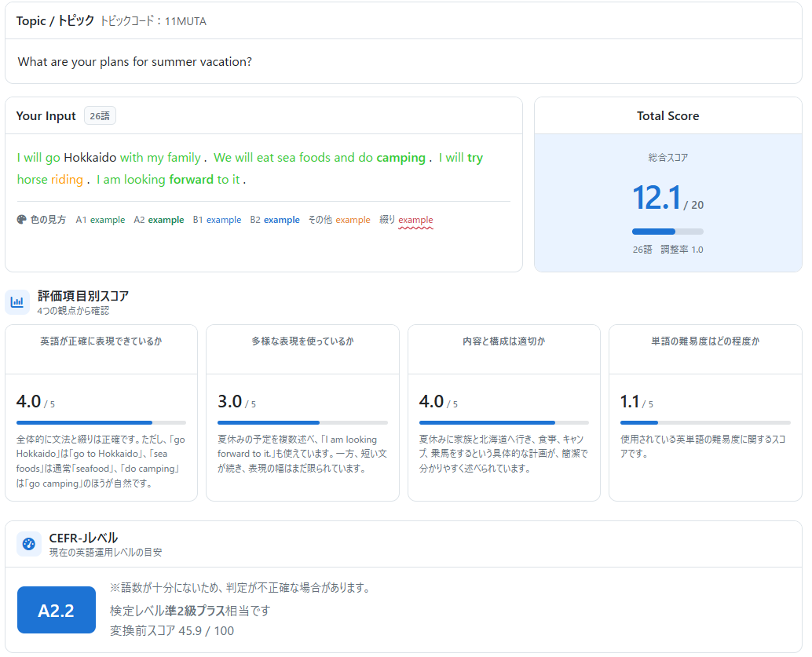This screenshot has width=812, height=657.
Task: Click the grammar feedback mentioning go to Hokkaido
Action: tap(101, 462)
